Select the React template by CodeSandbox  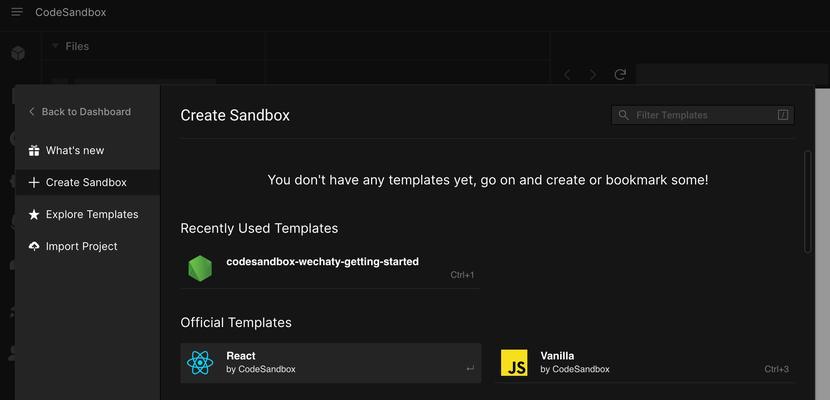(331, 362)
